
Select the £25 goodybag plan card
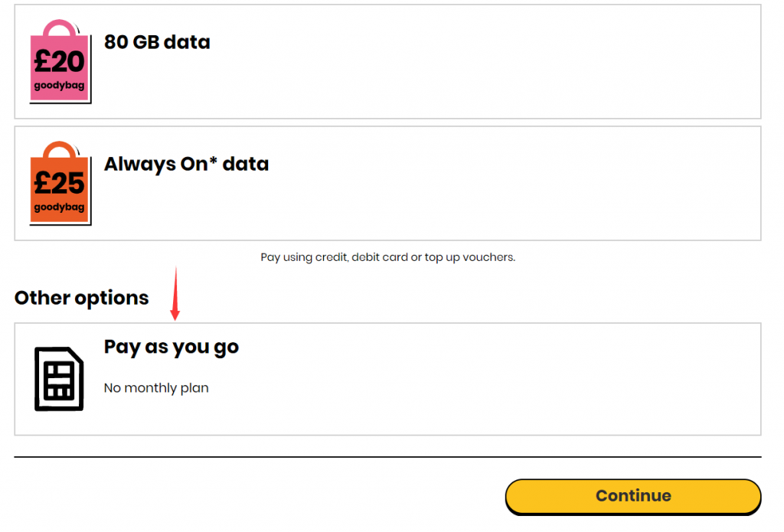pos(387,183)
